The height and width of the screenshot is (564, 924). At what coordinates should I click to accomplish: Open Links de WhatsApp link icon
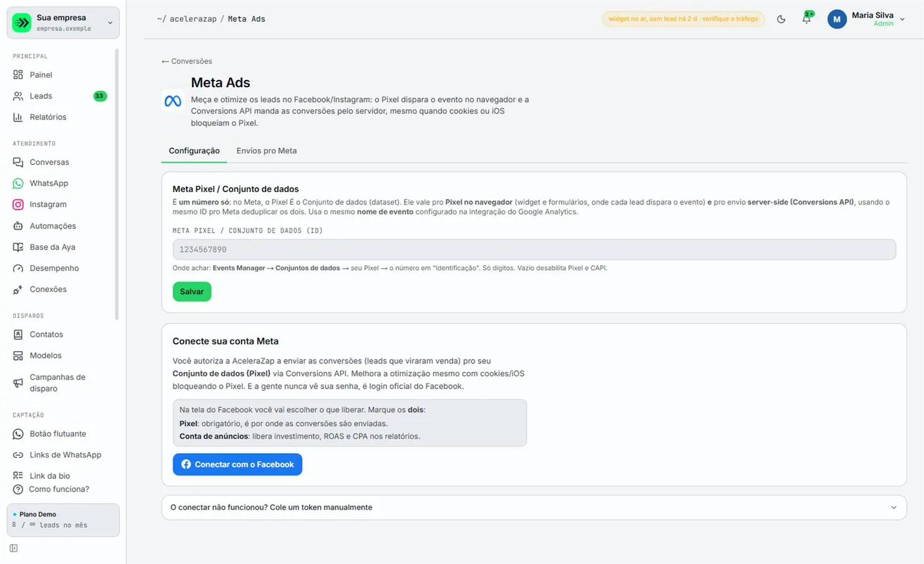(x=18, y=454)
